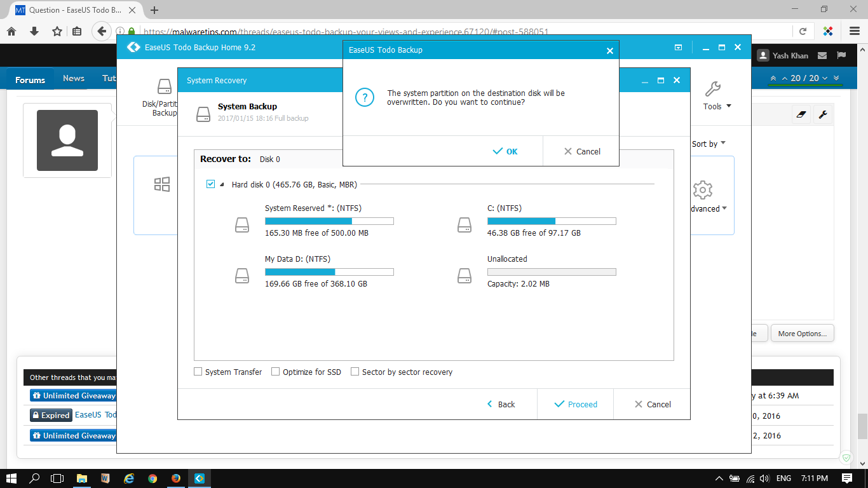Open the Windows Action Center notifications
The height and width of the screenshot is (488, 868).
847,478
